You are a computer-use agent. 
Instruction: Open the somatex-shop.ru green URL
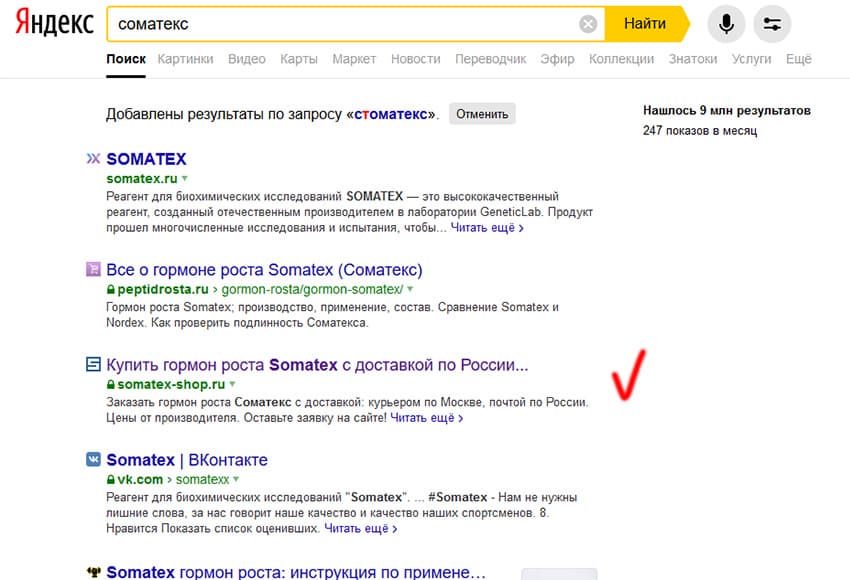point(171,384)
